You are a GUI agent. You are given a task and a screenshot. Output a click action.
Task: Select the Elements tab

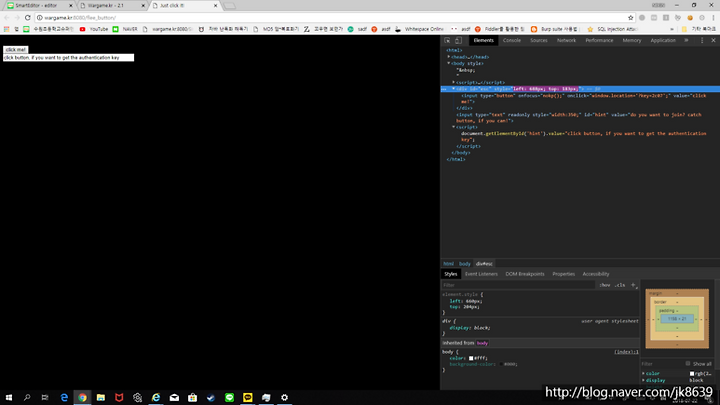coord(484,40)
